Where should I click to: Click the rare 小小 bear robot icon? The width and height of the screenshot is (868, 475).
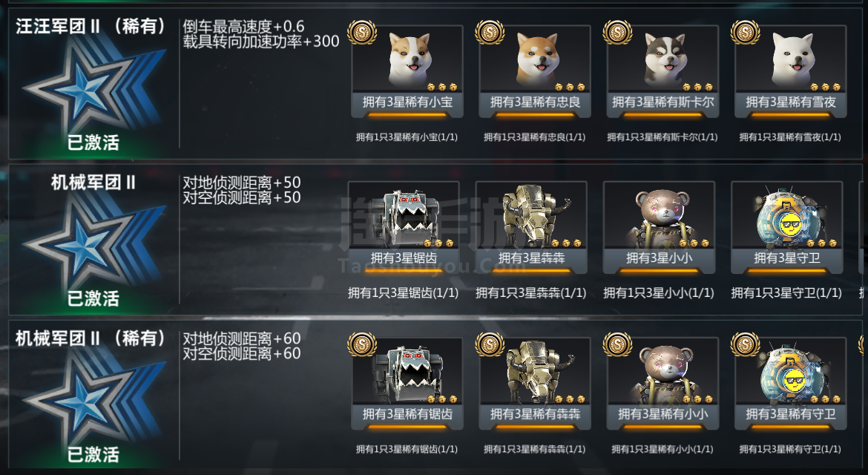662,371
